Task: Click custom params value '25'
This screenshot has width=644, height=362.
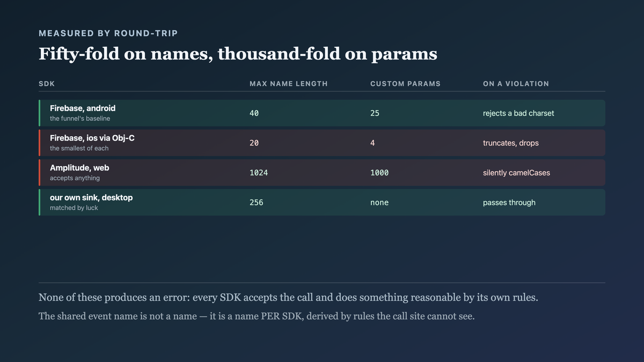Action: (x=375, y=113)
